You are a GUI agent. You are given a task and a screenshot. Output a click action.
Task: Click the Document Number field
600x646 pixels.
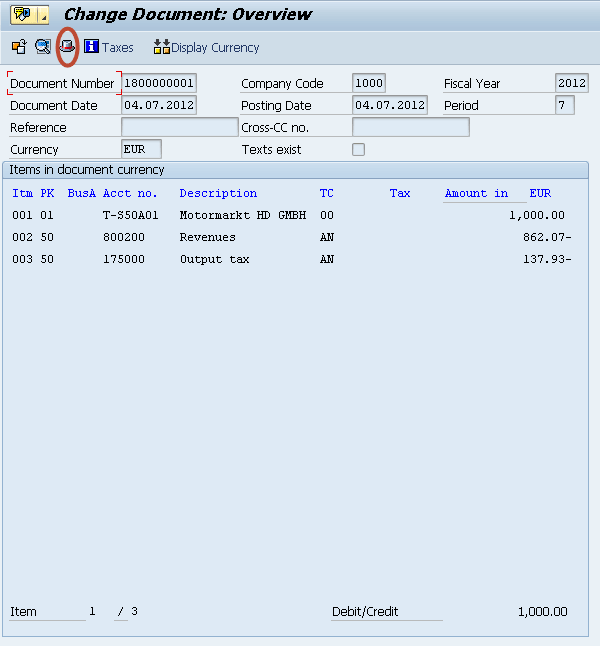click(159, 83)
